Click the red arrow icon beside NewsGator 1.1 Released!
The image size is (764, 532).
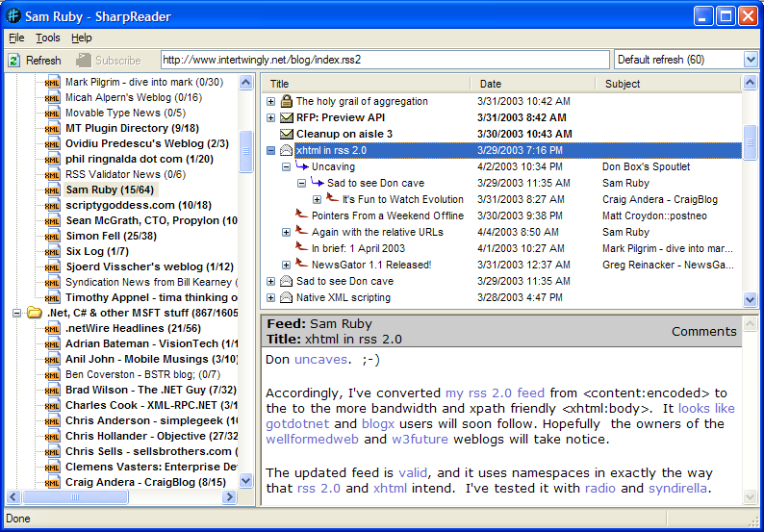pos(301,263)
